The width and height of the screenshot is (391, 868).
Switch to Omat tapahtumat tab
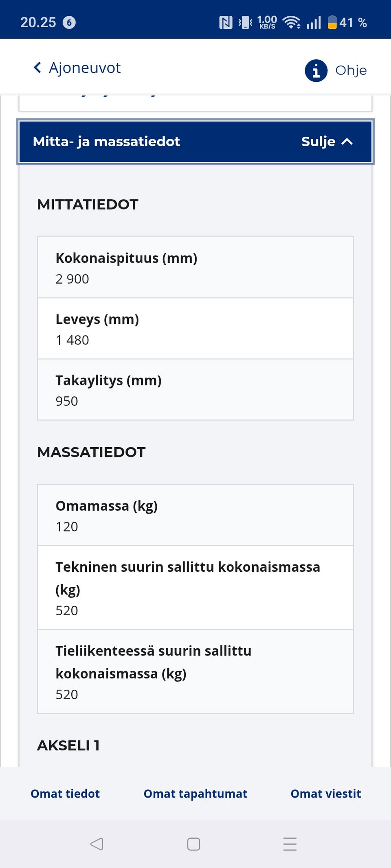[x=195, y=794]
